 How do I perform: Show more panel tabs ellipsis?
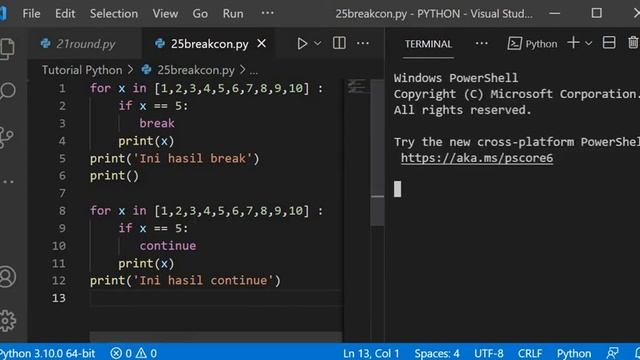(482, 43)
